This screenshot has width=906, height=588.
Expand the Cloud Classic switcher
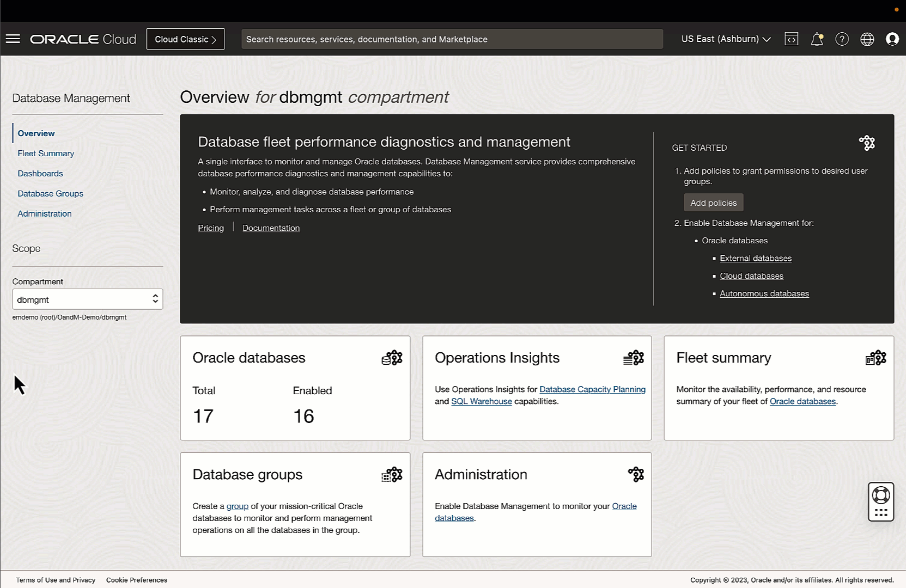coord(185,39)
